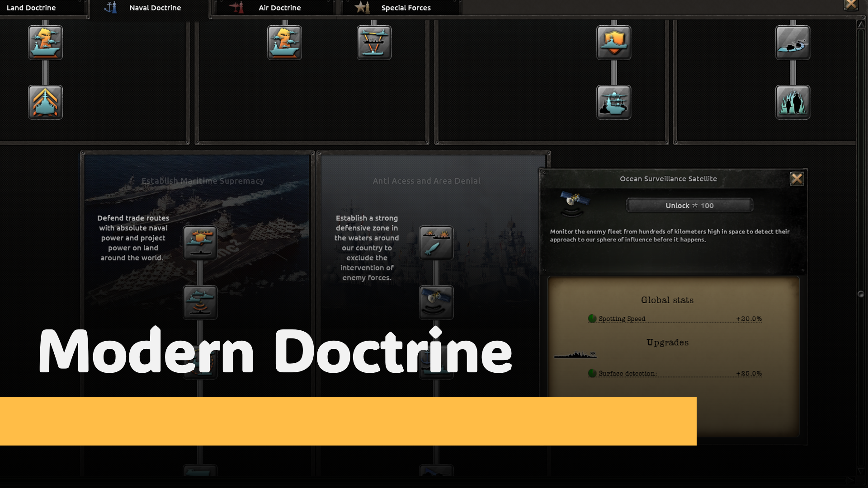
Task: Click the Spotting Speed stat label
Action: tap(622, 319)
